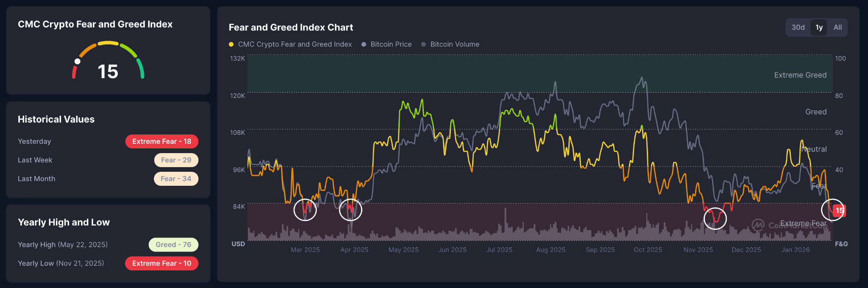Viewport: 868px width, 288px height.
Task: Click the gauge needle dot indicator
Action: pos(77,62)
